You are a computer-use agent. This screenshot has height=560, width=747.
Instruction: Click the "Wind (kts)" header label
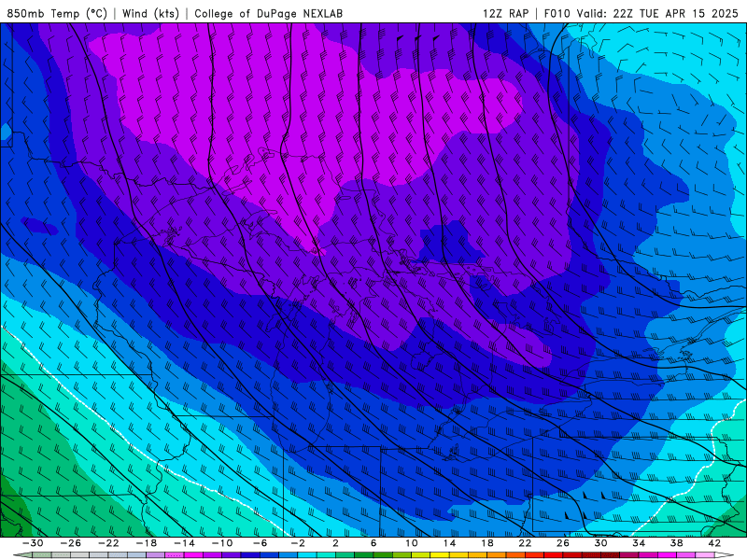pos(150,13)
